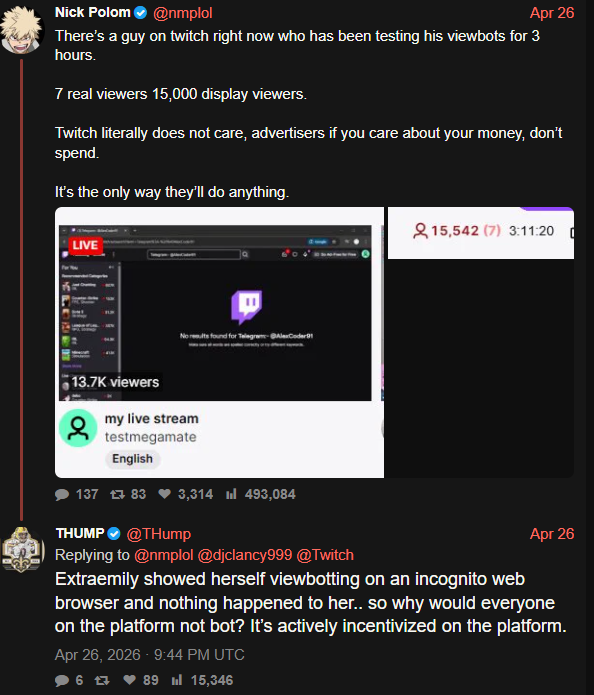The height and width of the screenshot is (695, 594).
Task: View stats icon showing 15,346 views
Action: click(x=177, y=679)
